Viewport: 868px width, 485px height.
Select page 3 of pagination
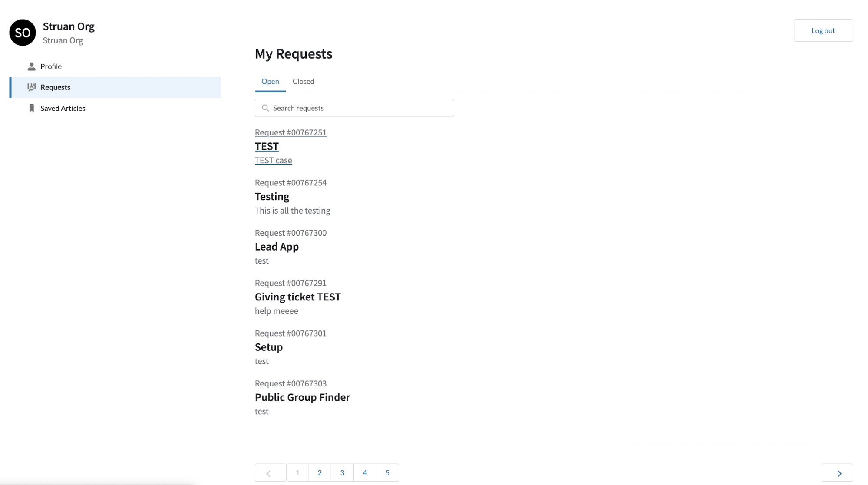coord(342,472)
